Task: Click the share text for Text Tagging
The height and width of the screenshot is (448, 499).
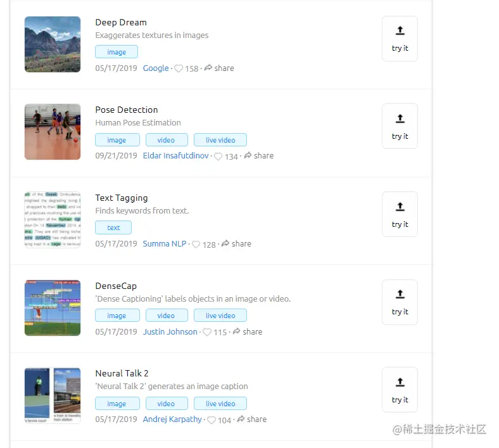Action: [241, 243]
